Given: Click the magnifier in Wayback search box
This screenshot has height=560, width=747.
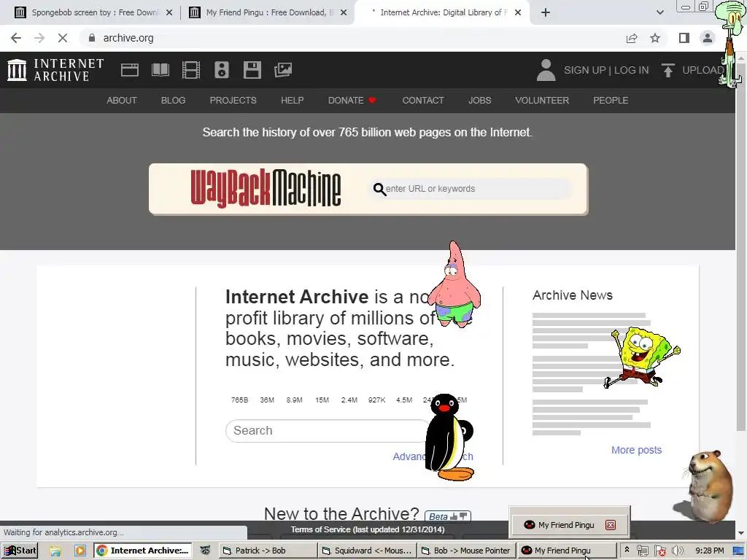Looking at the screenshot, I should tap(379, 189).
